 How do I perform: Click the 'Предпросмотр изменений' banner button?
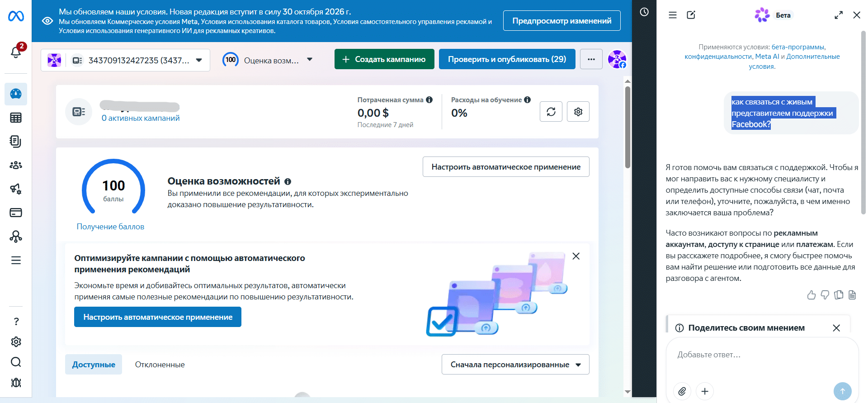click(x=562, y=21)
